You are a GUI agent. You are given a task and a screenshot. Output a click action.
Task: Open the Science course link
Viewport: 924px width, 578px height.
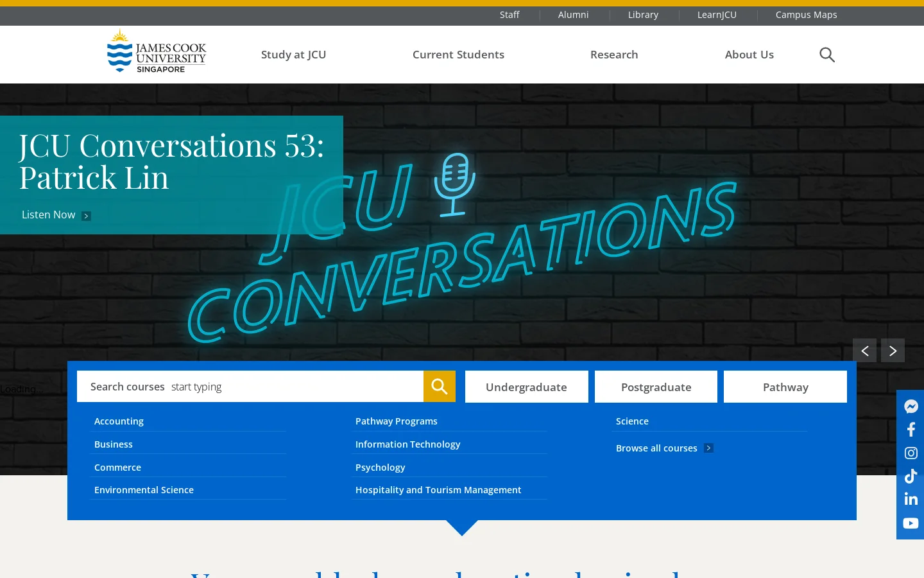point(632,421)
